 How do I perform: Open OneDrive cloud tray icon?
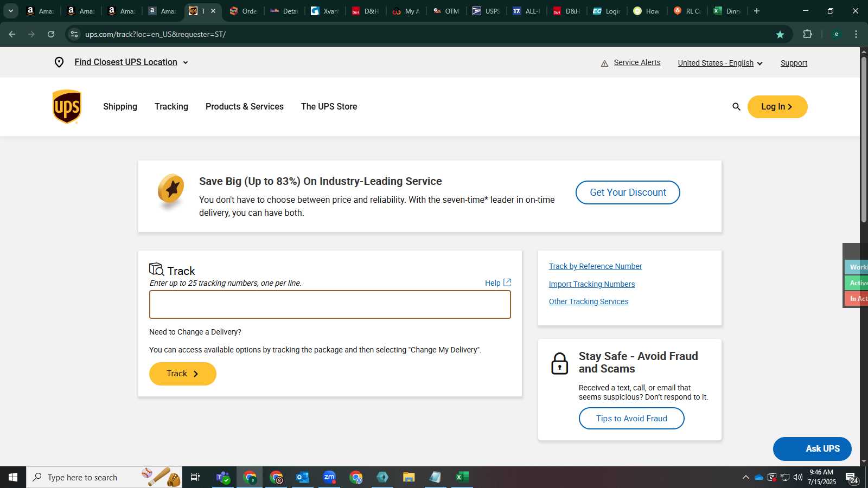[x=759, y=477]
